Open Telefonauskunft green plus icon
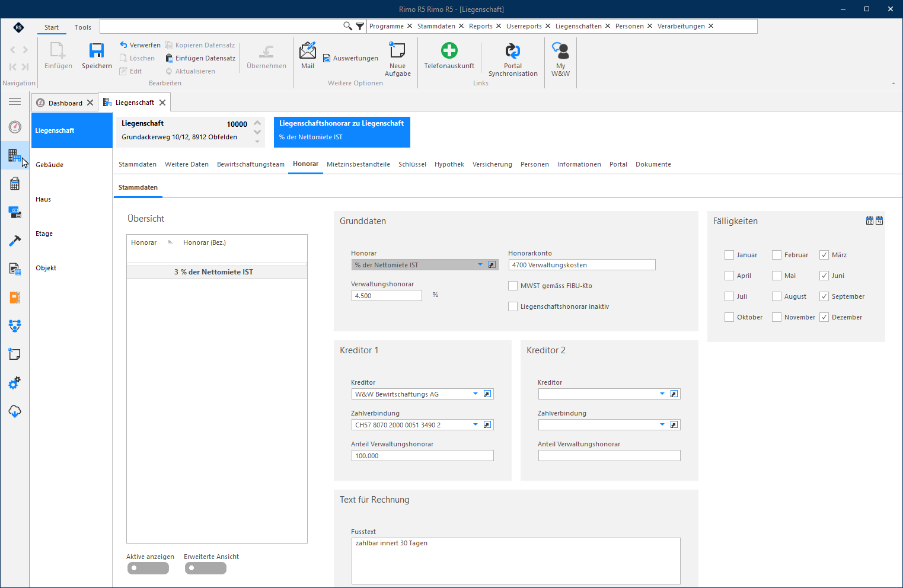The image size is (903, 588). click(x=449, y=50)
